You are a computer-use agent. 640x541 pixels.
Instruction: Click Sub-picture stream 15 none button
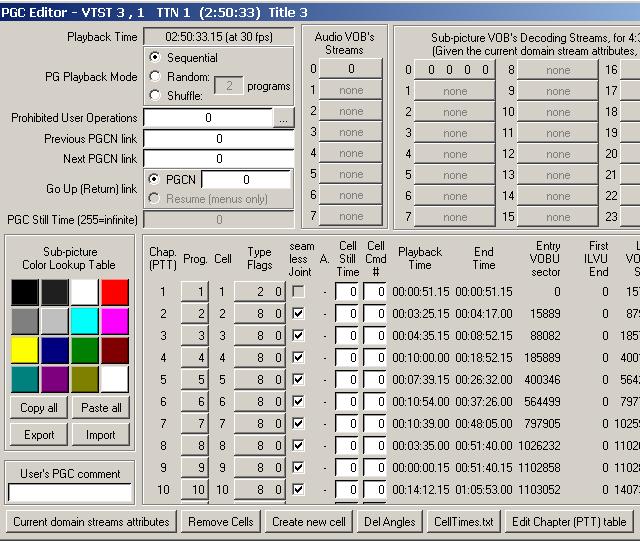(x=558, y=217)
